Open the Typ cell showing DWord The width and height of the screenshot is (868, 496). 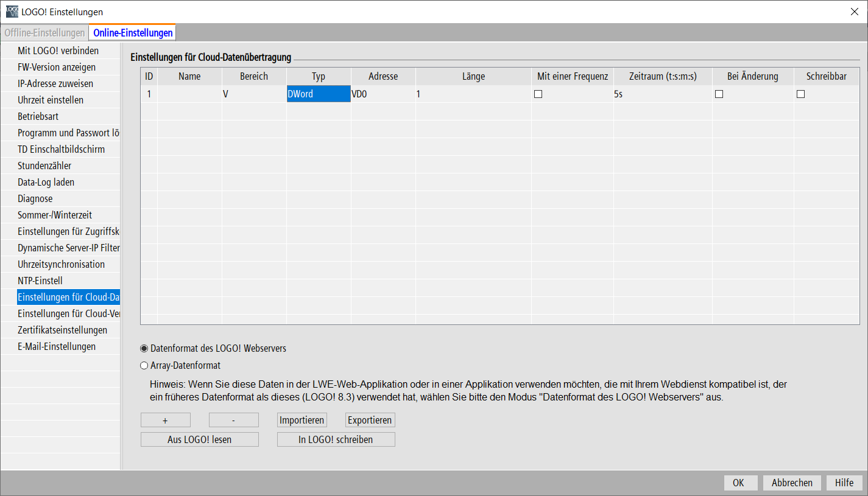coord(319,94)
